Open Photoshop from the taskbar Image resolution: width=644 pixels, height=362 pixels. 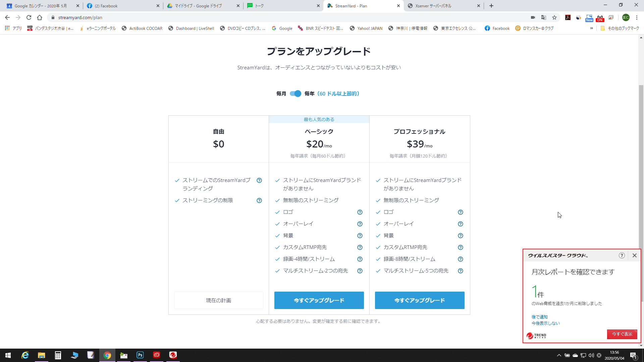(140, 355)
